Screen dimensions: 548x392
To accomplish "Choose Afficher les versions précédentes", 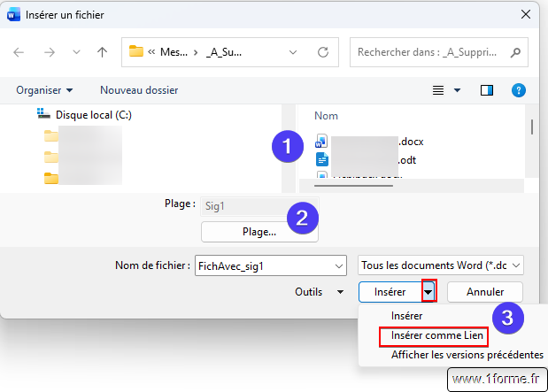I will click(467, 355).
